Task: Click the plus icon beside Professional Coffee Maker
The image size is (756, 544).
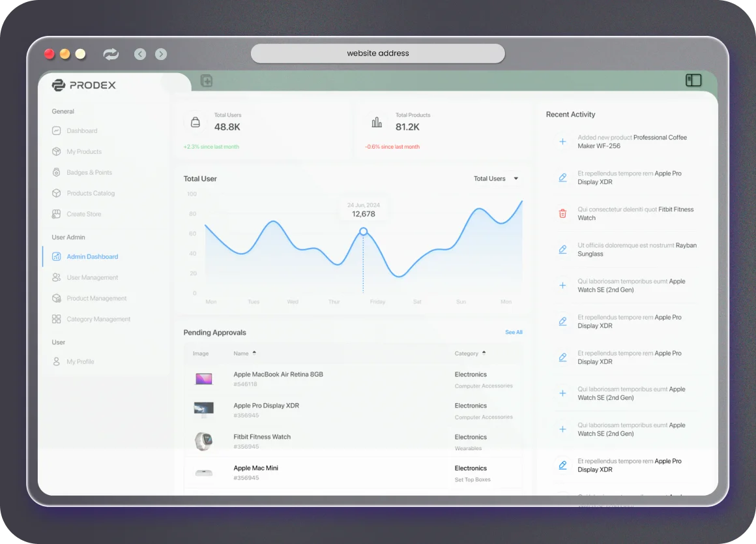Action: (562, 142)
